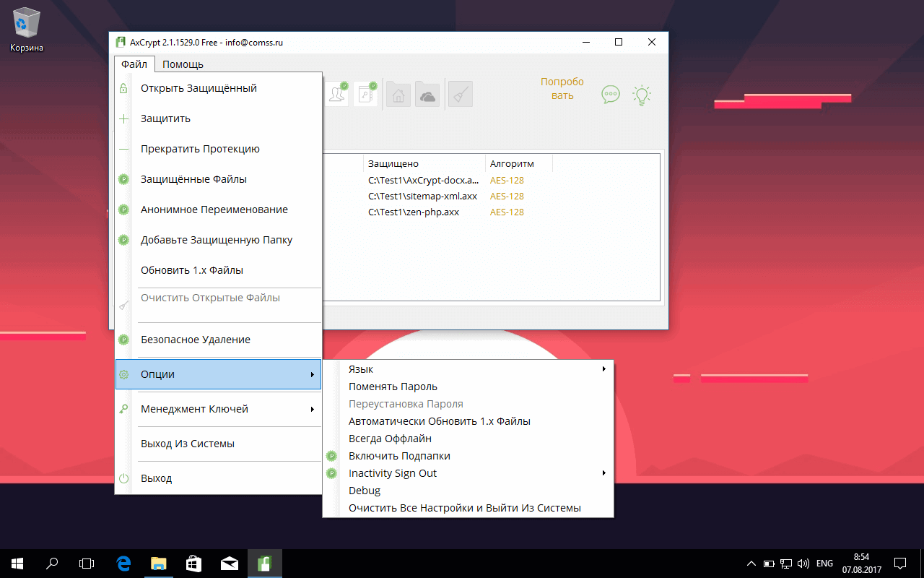Viewport: 924px width, 578px height.
Task: Open the Store from the taskbar
Action: click(193, 563)
